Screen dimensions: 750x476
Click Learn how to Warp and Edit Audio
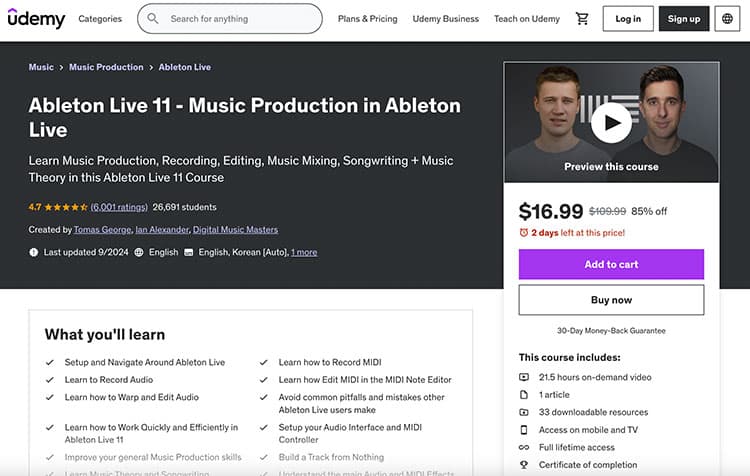tap(132, 397)
